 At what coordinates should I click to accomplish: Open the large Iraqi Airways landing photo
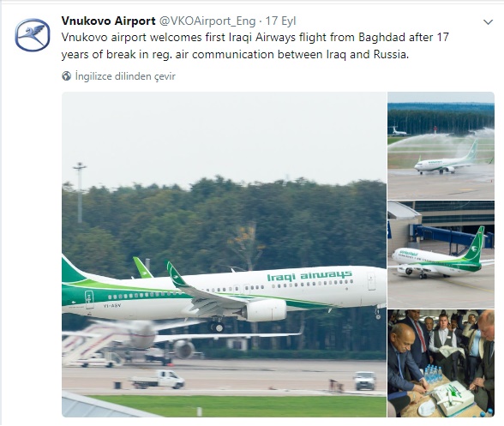click(x=224, y=255)
